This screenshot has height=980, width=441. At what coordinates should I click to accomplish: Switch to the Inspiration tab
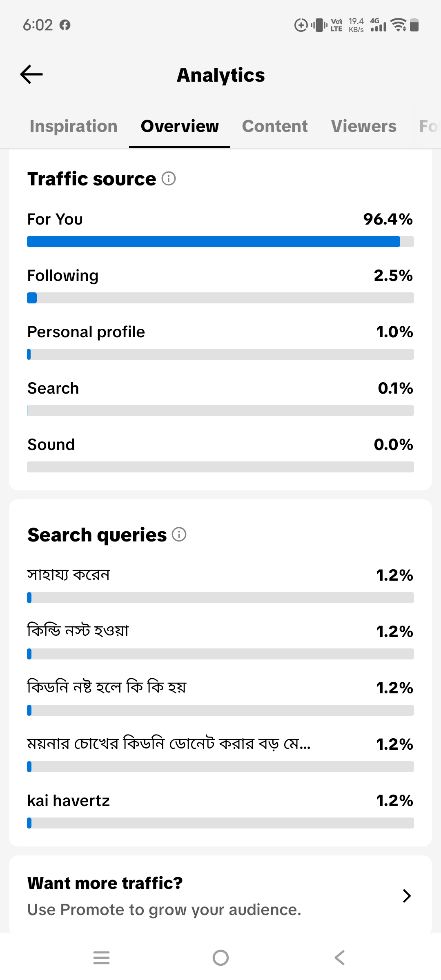[x=73, y=126]
